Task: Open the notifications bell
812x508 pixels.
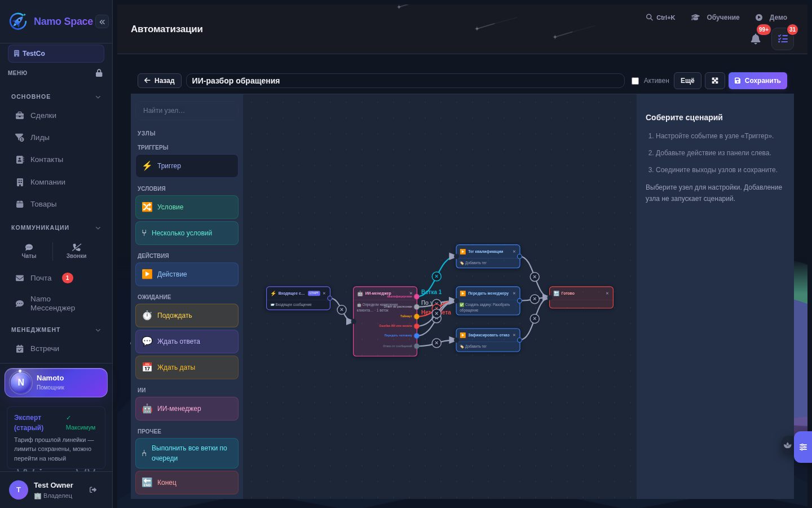Action: [x=756, y=39]
